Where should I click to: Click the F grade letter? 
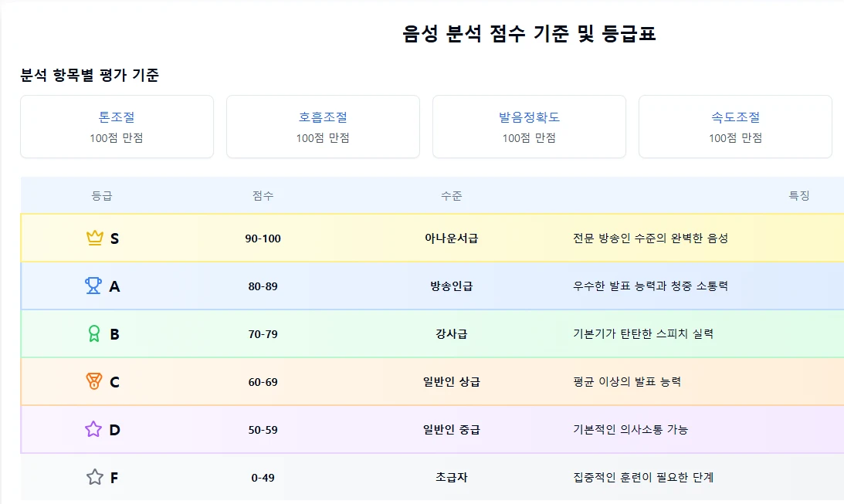(114, 479)
